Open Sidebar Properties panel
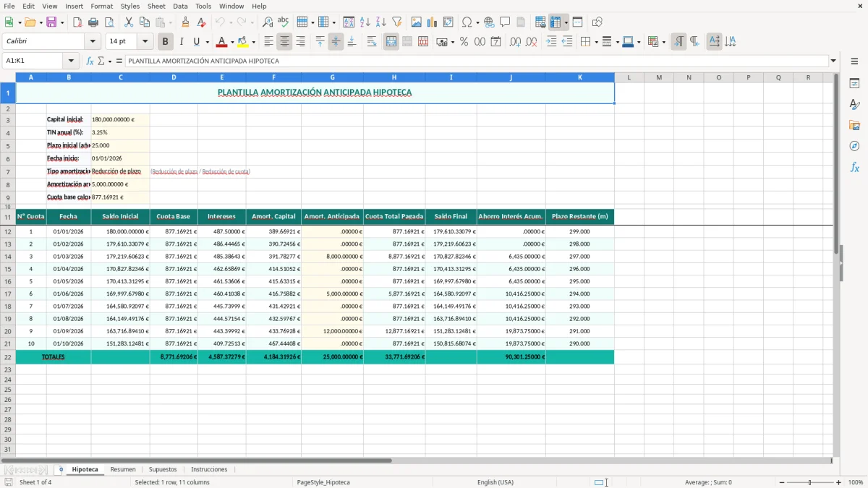This screenshot has height=488, width=868. (855, 84)
